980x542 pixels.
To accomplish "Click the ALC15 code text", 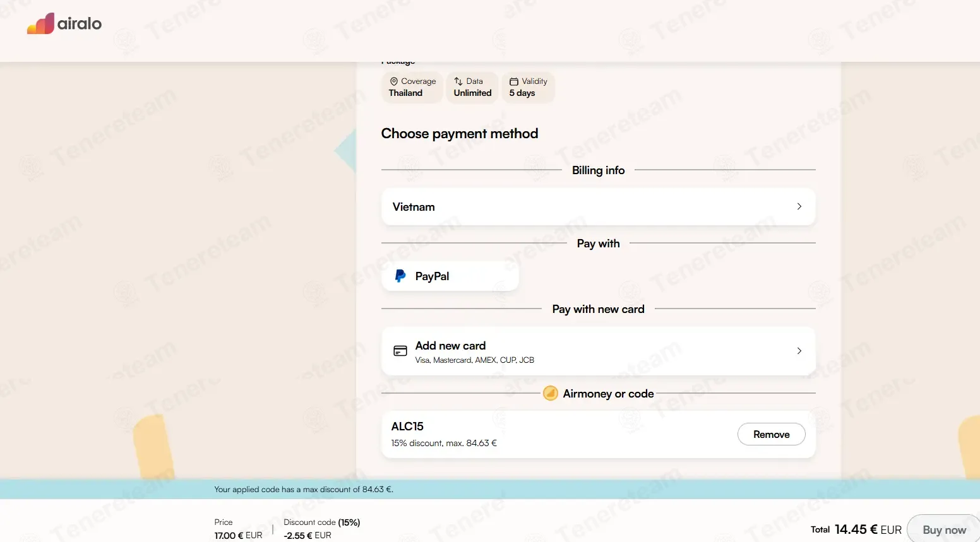I will pyautogui.click(x=407, y=427).
